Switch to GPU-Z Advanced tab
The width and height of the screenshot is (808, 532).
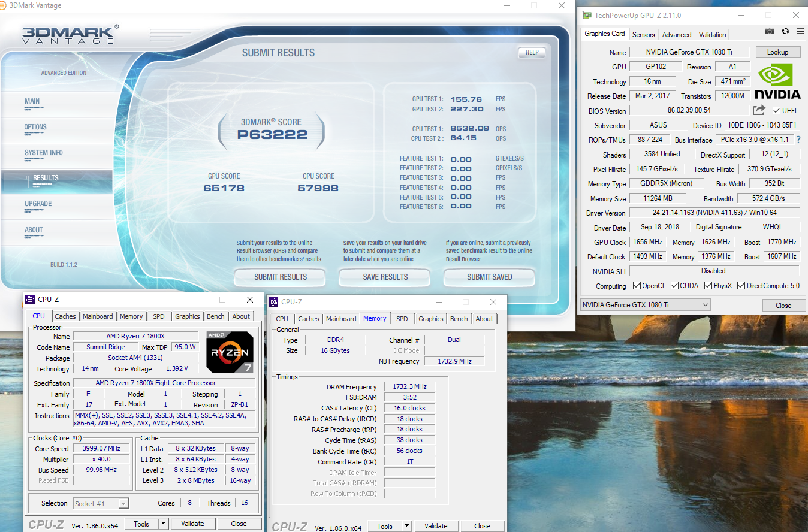(x=677, y=35)
